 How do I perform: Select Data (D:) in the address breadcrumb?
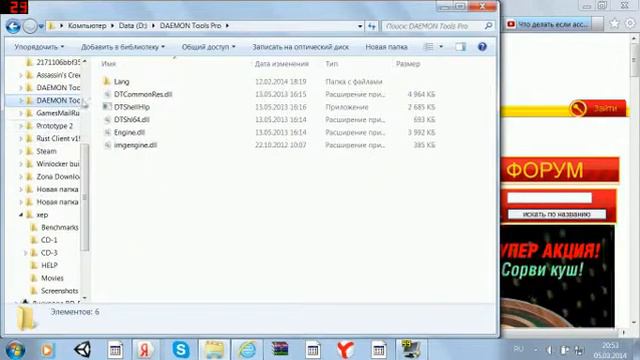point(133,26)
